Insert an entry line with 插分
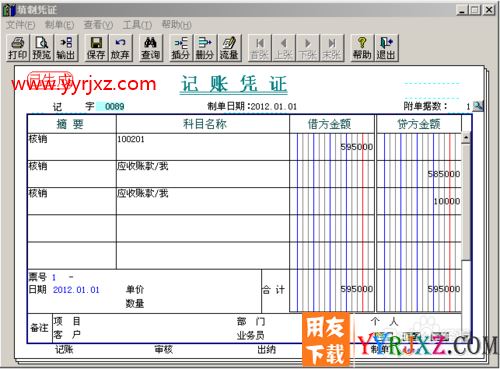The image size is (500, 369). click(181, 48)
